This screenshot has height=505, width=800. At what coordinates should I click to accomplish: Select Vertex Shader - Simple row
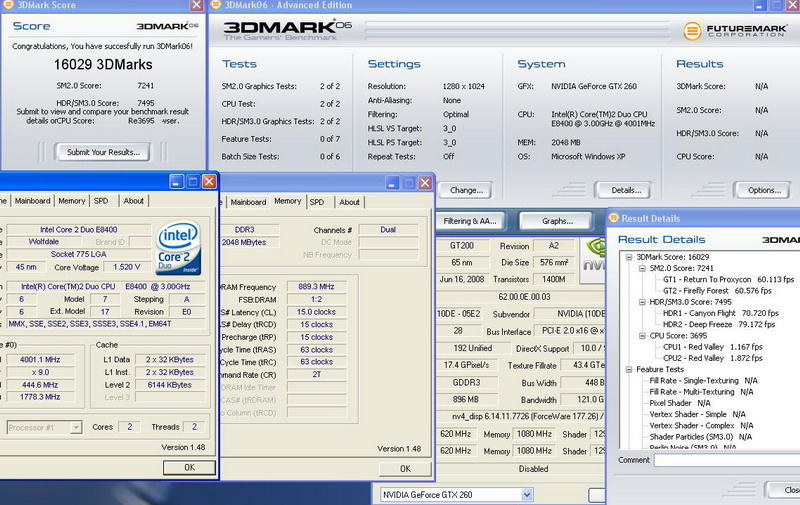697,414
